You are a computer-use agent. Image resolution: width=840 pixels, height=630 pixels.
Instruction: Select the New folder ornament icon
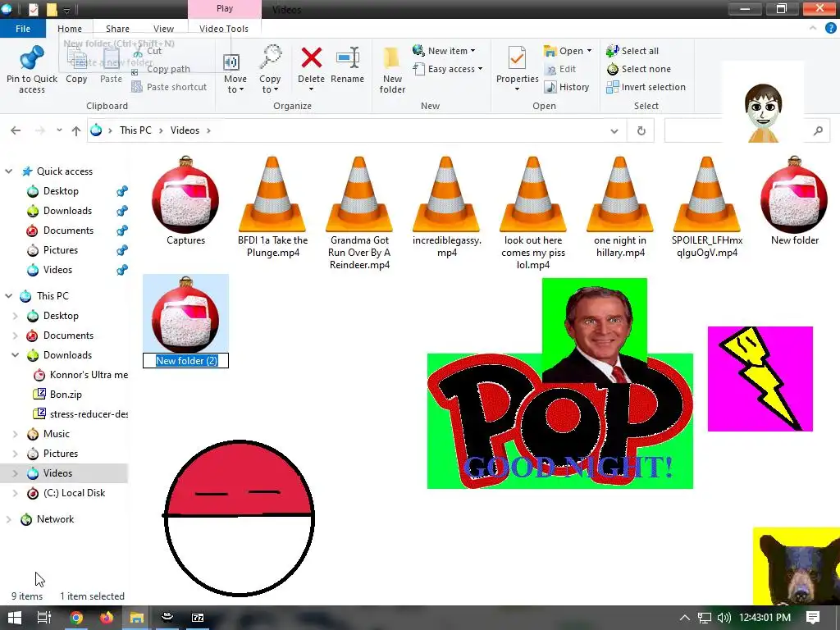tap(794, 195)
